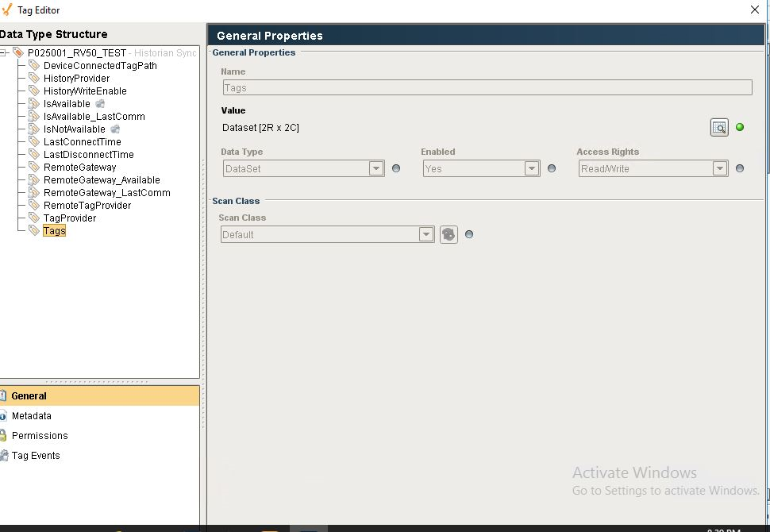Click the event script icon after IsNotAvailable
Screen dimensions: 770x532
(x=115, y=129)
